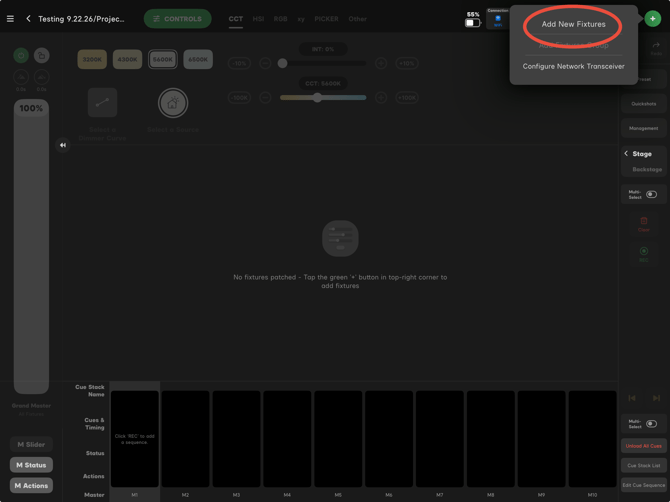This screenshot has height=502, width=670.
Task: Select the M10 cue stack column
Action: [x=592, y=439]
